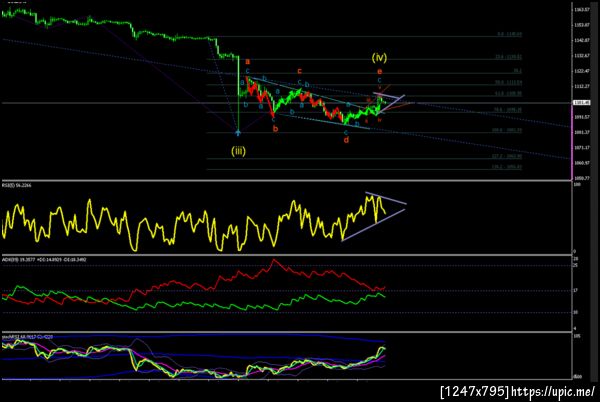
Task: Click the 1060.97 price axis value
Action: tap(581, 163)
